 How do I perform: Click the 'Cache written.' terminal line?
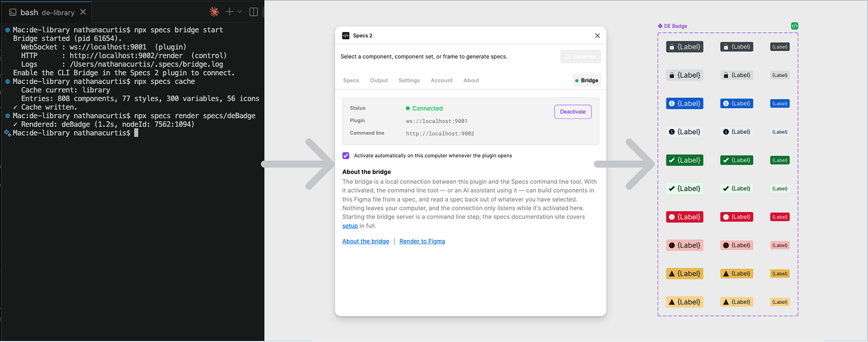[x=45, y=107]
